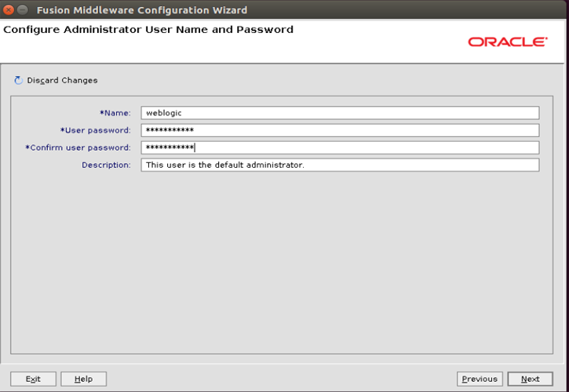Click the "Description:" label
This screenshot has height=392, width=569.
click(106, 165)
